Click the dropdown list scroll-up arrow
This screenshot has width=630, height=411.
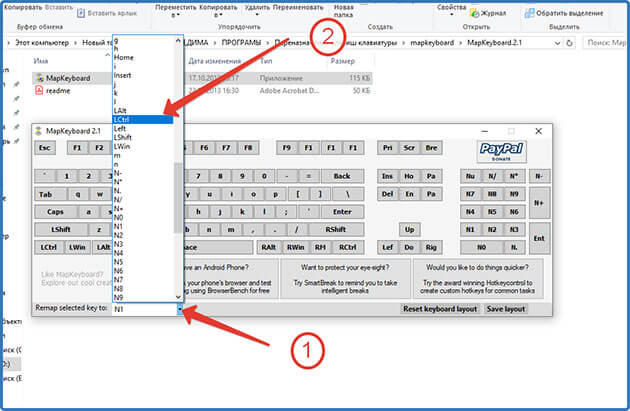tap(178, 40)
